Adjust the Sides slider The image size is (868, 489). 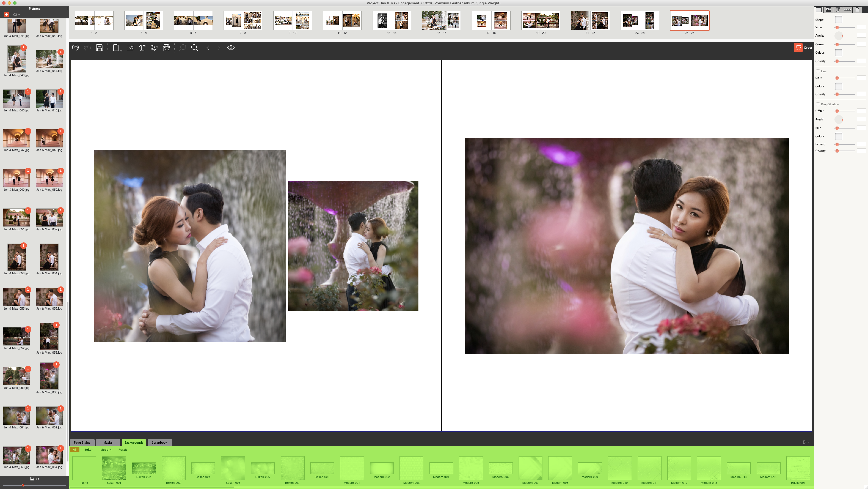(x=845, y=27)
